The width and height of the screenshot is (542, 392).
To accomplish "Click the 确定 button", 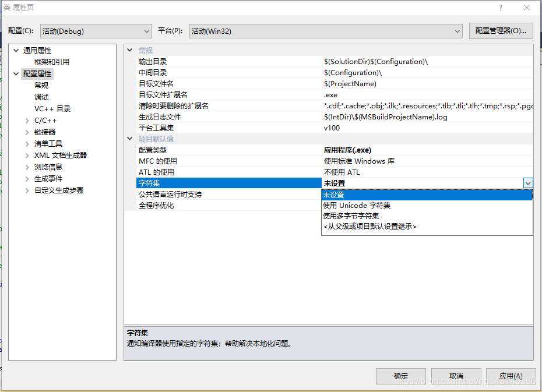I will click(400, 376).
